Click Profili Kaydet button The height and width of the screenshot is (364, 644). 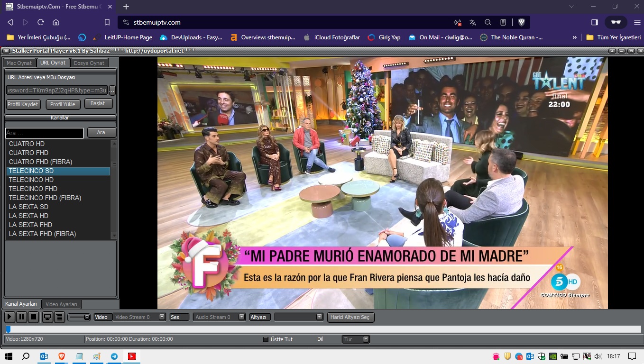tap(23, 104)
